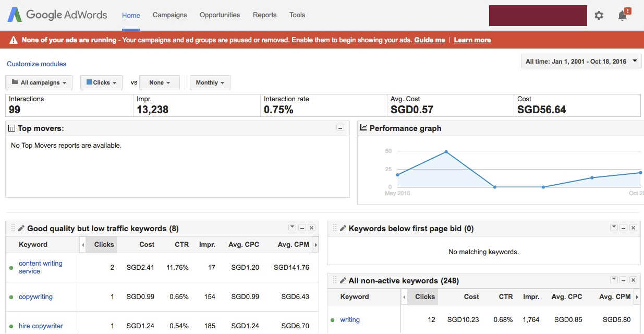This screenshot has height=334, width=644.
Task: Click the SGD141.76 Avg. CPM cell
Action: (x=291, y=268)
